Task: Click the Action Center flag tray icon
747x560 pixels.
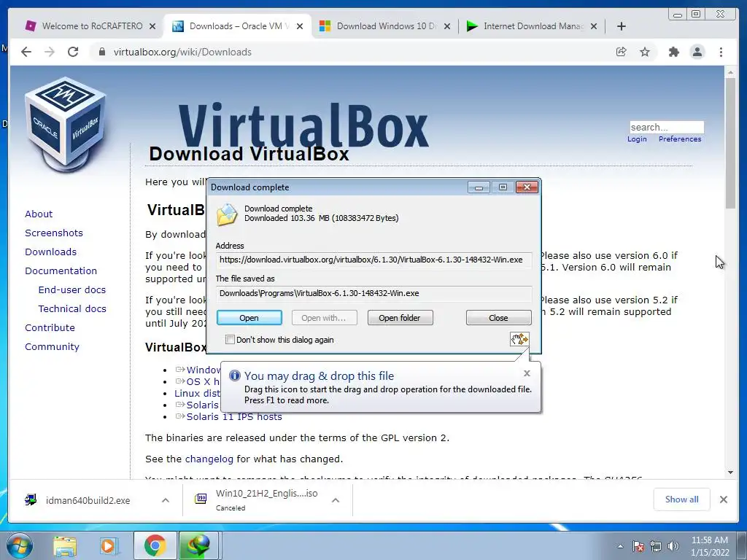Action: (x=638, y=546)
